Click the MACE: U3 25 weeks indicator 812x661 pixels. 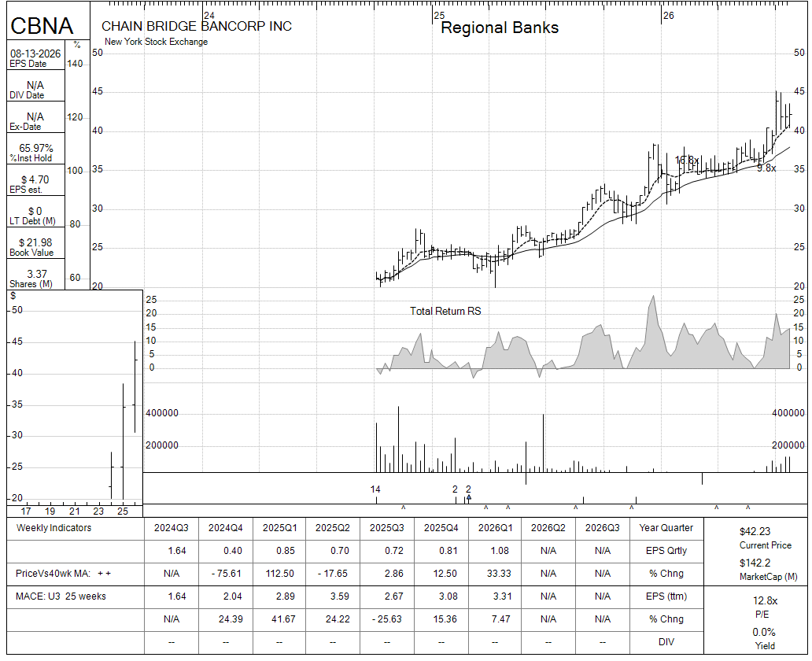point(61,596)
